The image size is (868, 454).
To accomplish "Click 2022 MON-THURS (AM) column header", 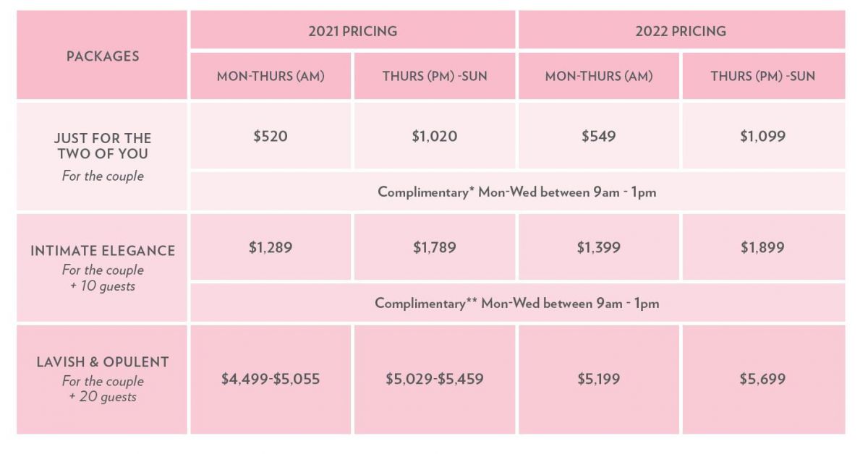I will pyautogui.click(x=599, y=76).
